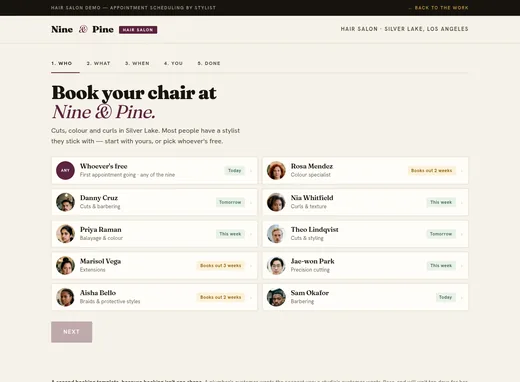Click the Colour specialist subtitle
The width and height of the screenshot is (520, 382).
[310, 175]
